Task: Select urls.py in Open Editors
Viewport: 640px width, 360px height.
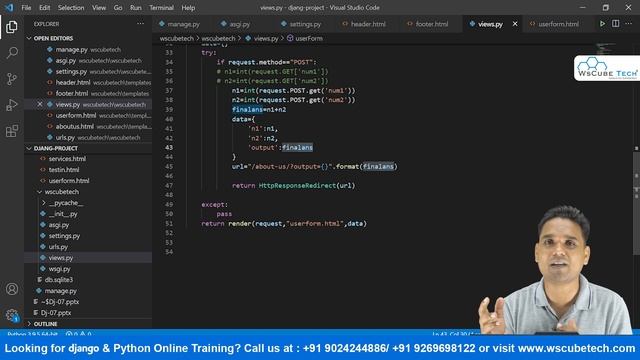Action: click(88, 138)
